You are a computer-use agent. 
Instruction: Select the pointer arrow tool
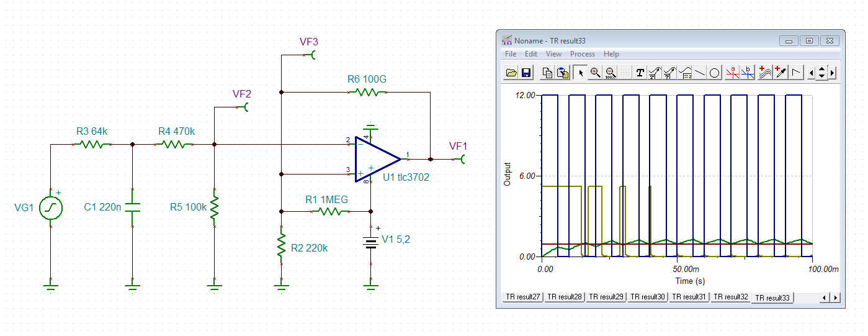[x=580, y=73]
